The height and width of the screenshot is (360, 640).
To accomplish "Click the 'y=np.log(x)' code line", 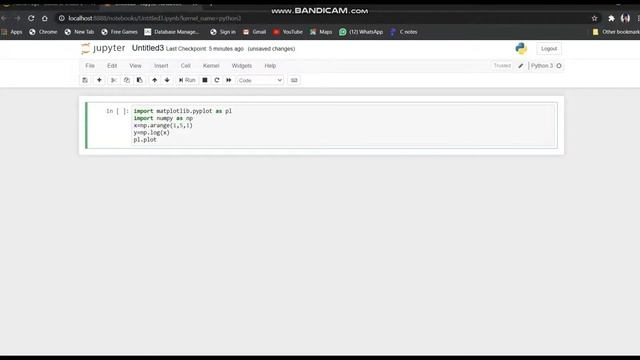I will click(151, 133).
